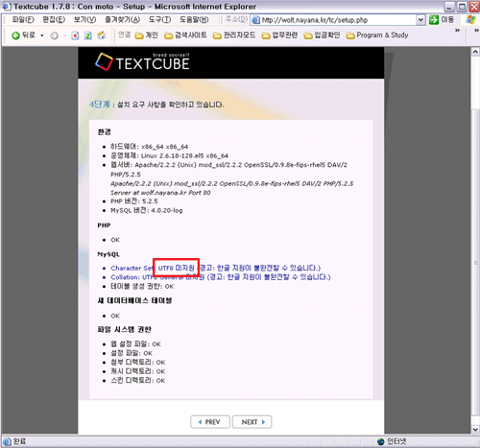This screenshot has height=448, width=480.
Task: Click the vertical scrollbar down arrow
Action: pyautogui.click(x=475, y=430)
